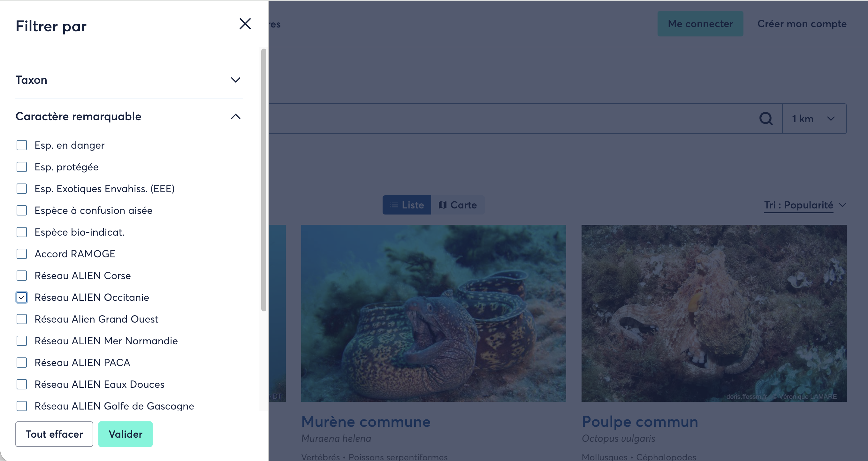
Task: Collapse the Caractère remarquable section
Action: tap(236, 117)
